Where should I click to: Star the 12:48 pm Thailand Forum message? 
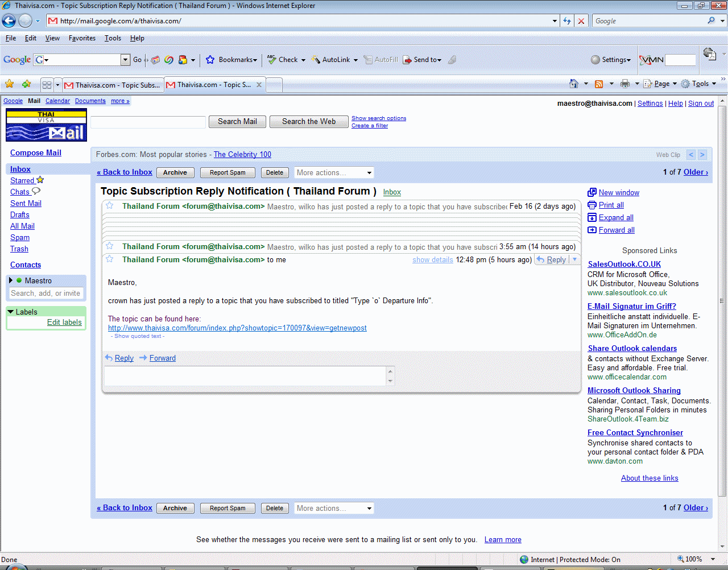pos(110,259)
